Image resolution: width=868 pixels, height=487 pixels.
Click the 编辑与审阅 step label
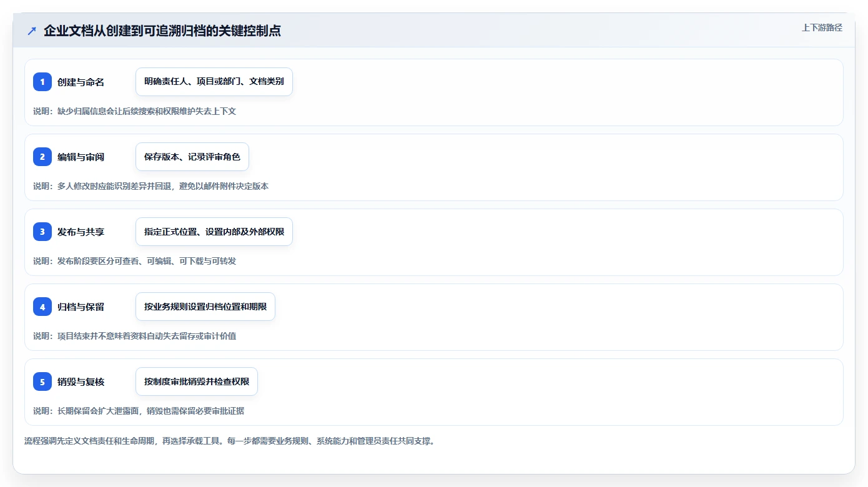pos(81,157)
